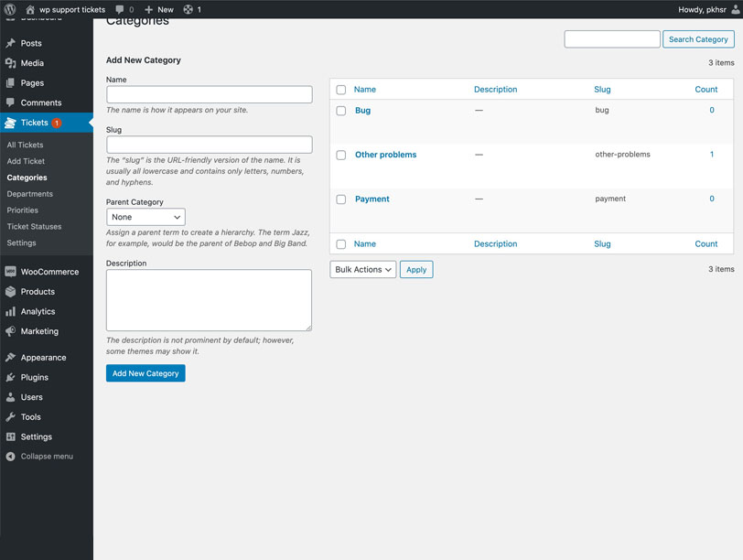Focus the Description textarea
The width and height of the screenshot is (743, 560).
209,300
